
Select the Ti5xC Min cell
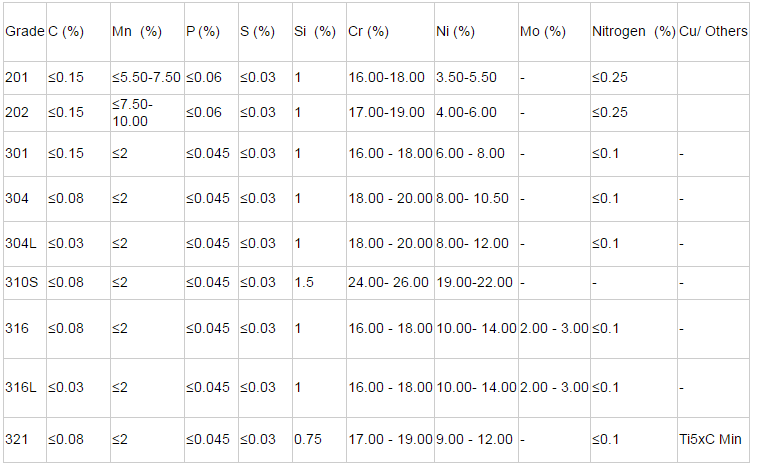point(713,439)
